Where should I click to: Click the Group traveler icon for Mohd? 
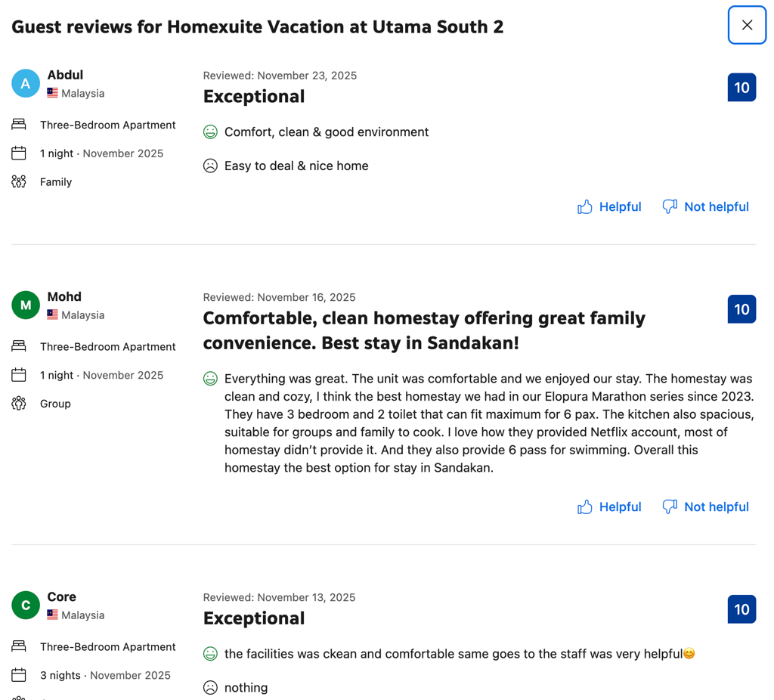tap(19, 404)
